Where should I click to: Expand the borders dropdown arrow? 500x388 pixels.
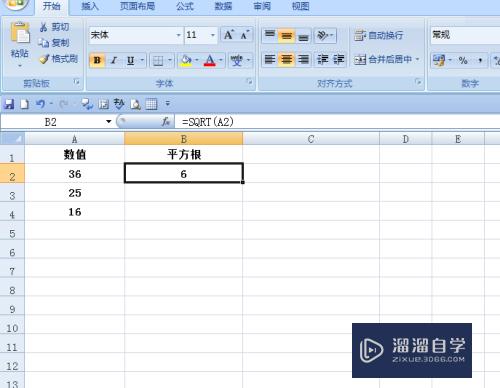click(170, 61)
